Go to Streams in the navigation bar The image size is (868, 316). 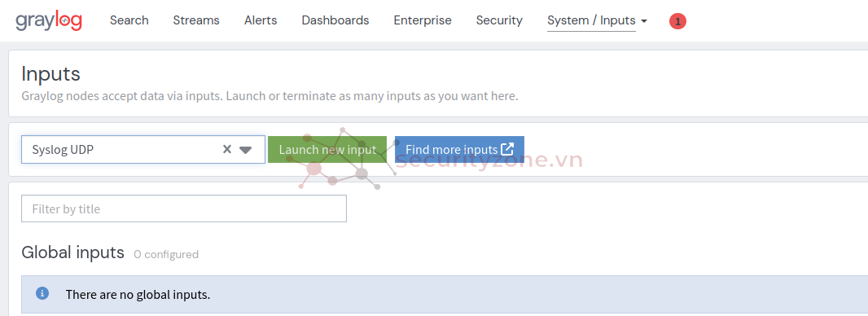(196, 20)
